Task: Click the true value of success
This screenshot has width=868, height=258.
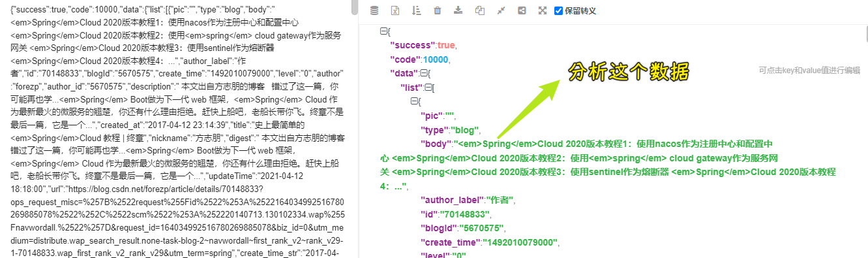Action: pyautogui.click(x=446, y=46)
